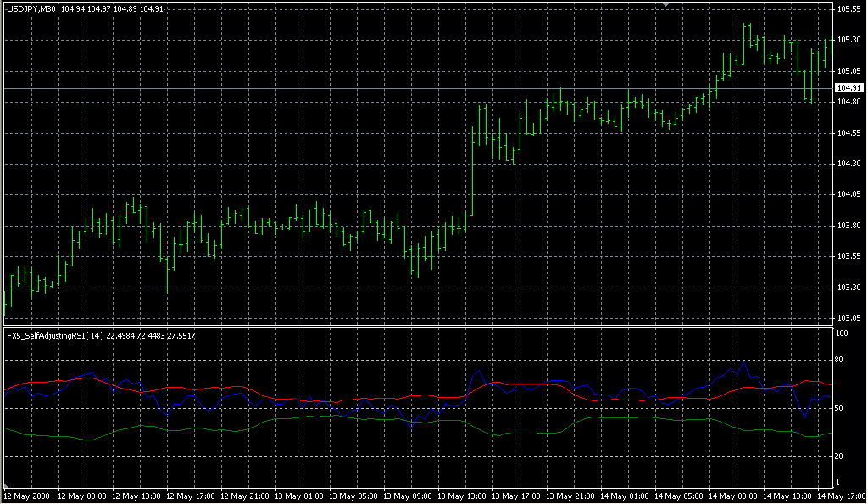Select the current price tag 104.91
This screenshot has height=504, width=868.
(849, 88)
